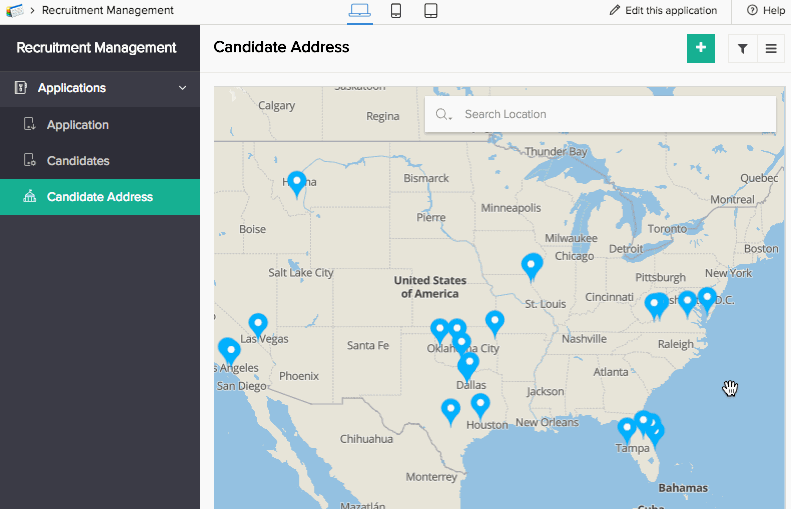
Task: Click the Boise map label
Action: [252, 229]
